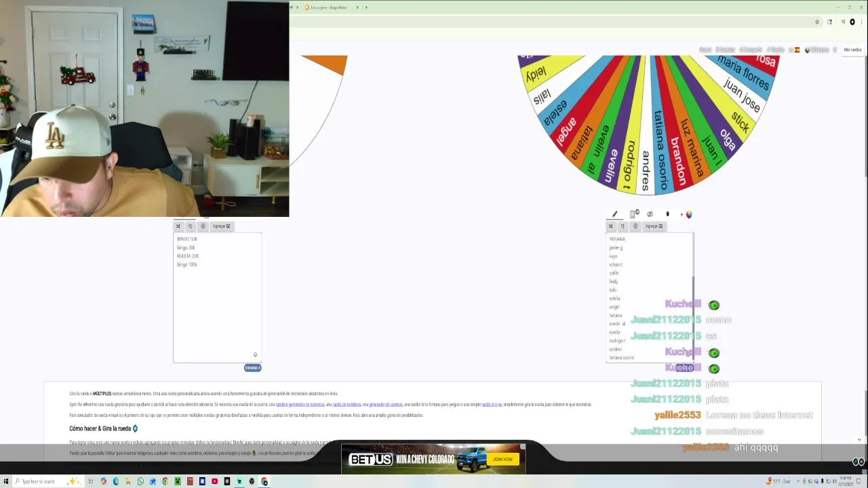
Task: Delete the names wheel with the trash icon
Action: click(667, 214)
